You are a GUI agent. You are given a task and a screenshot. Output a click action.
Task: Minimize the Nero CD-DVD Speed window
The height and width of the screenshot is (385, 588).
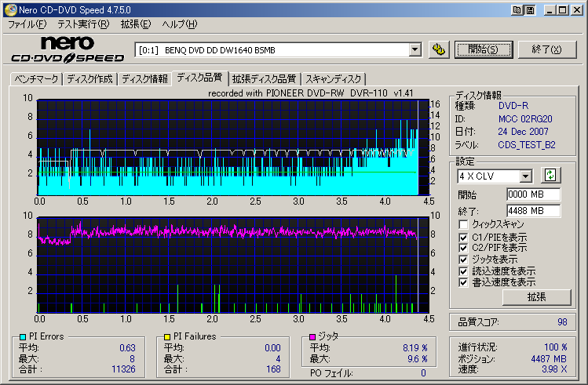(550, 10)
